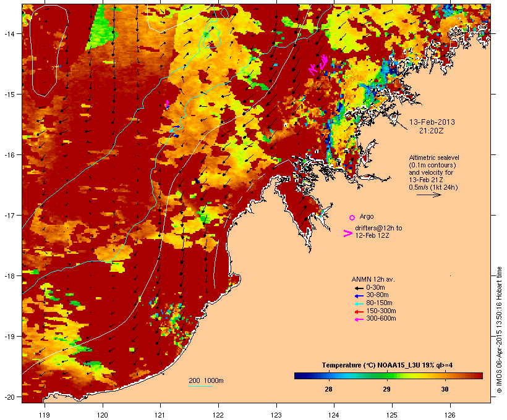This screenshot has height=420, width=507.
Task: Click longitude axis label 124
Action: point(334,415)
